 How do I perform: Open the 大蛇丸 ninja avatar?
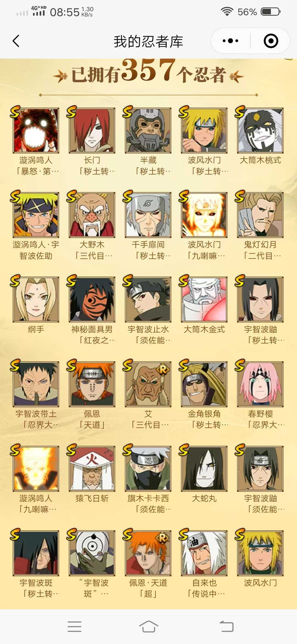[204, 469]
